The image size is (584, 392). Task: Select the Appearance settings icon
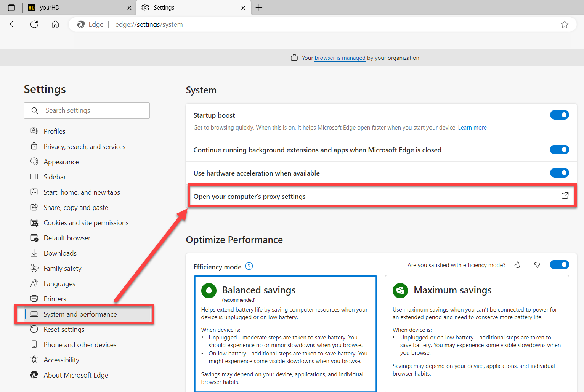(34, 162)
